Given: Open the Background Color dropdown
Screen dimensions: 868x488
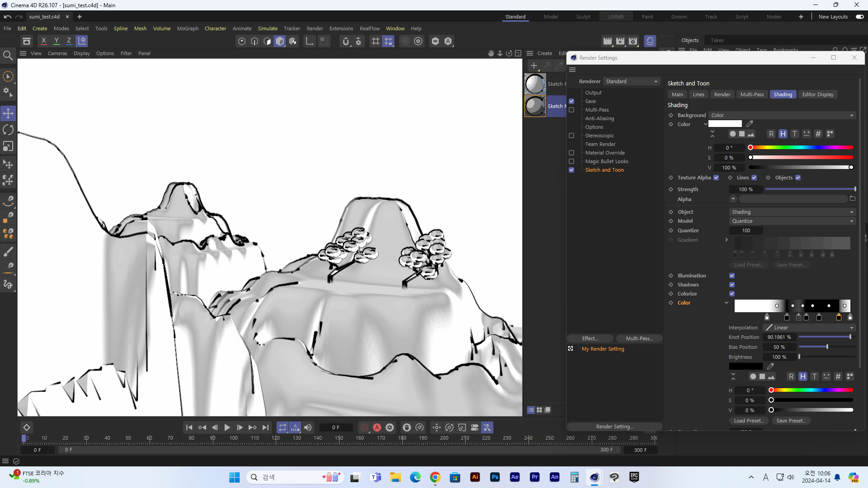Looking at the screenshot, I should 782,115.
